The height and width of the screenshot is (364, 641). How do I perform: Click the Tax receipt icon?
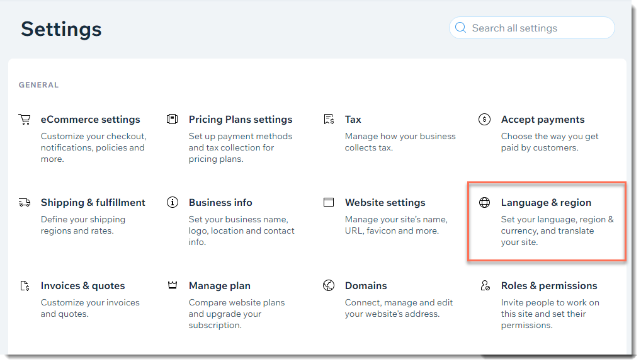point(329,119)
